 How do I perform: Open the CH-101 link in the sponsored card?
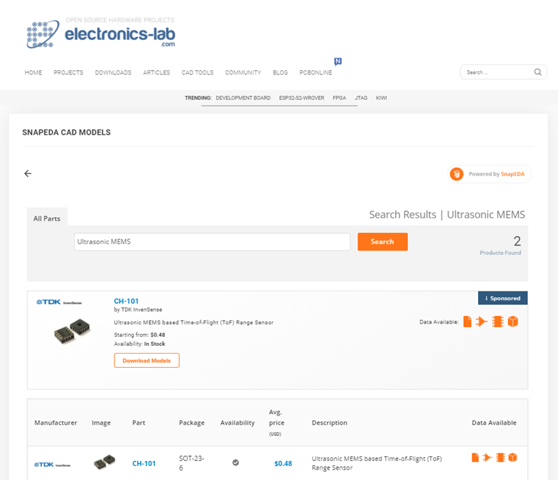[126, 301]
